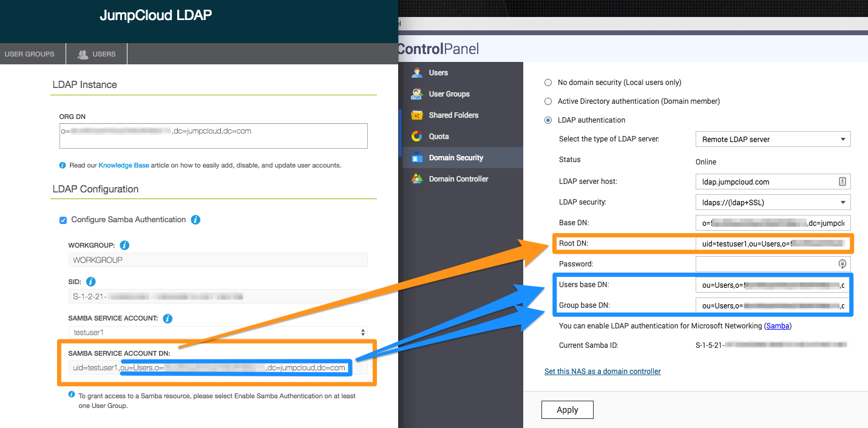Select No domain security radio option
868x428 pixels.
click(x=548, y=83)
